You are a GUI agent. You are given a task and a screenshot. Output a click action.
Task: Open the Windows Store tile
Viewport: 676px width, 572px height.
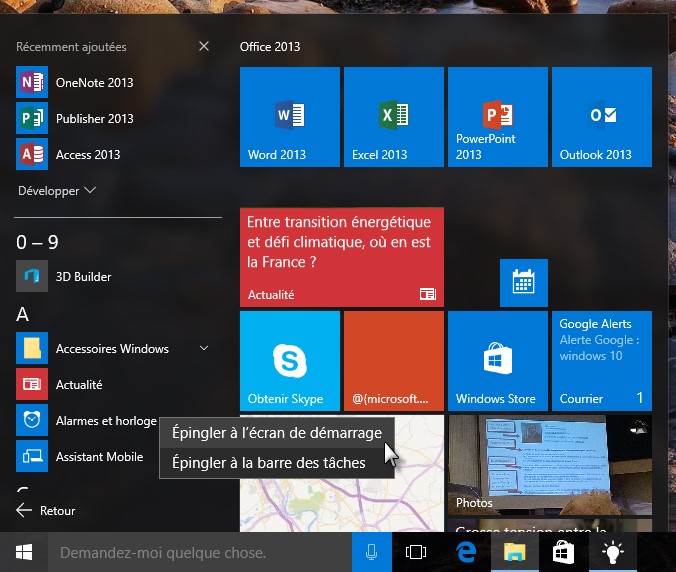pos(497,360)
